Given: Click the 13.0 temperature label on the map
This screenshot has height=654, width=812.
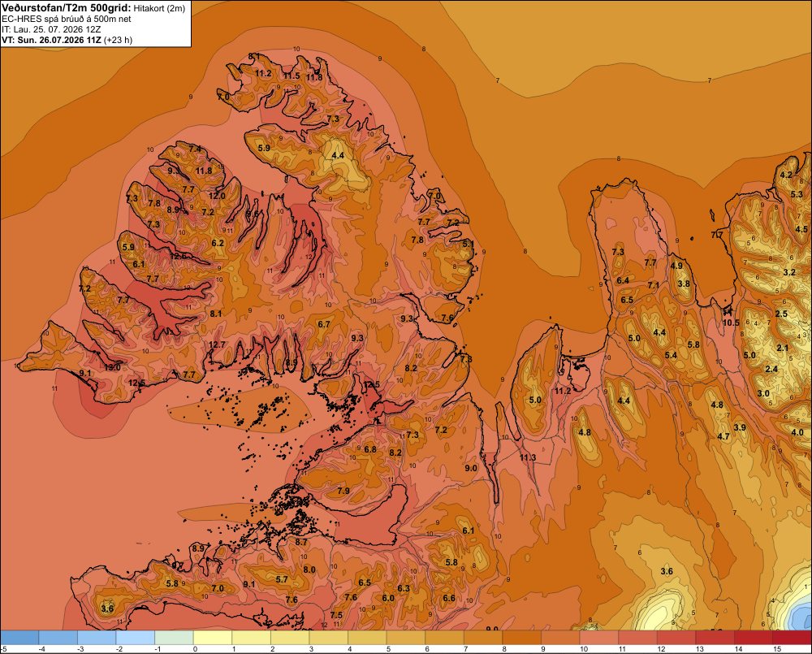Looking at the screenshot, I should [112, 367].
